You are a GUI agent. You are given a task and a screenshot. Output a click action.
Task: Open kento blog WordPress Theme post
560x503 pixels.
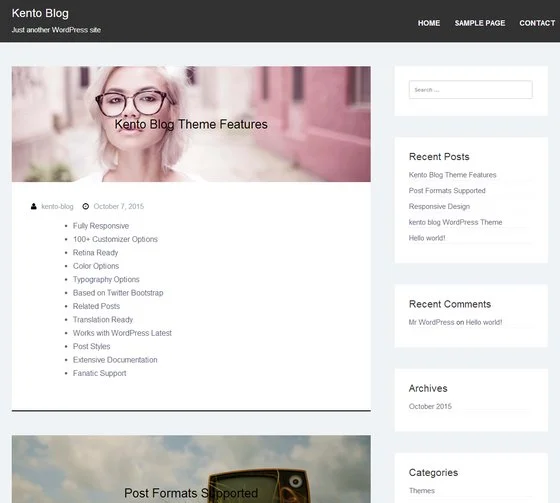click(455, 222)
